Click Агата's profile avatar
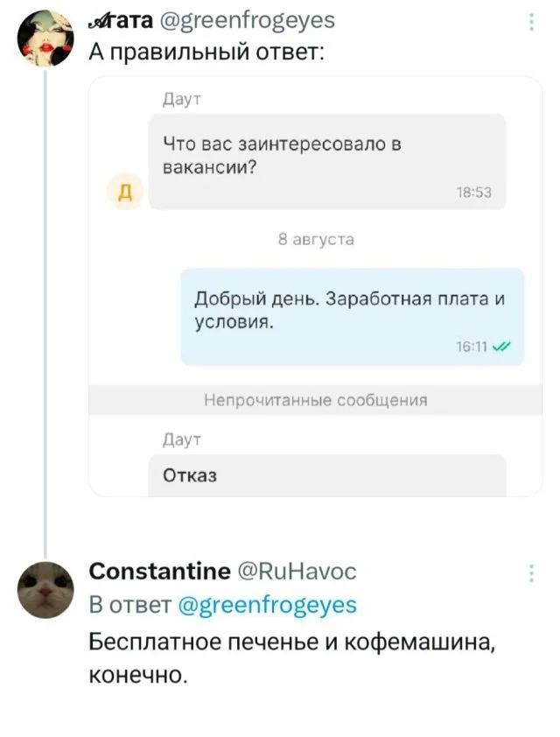Viewport: 560px width, 737px height. point(45,37)
